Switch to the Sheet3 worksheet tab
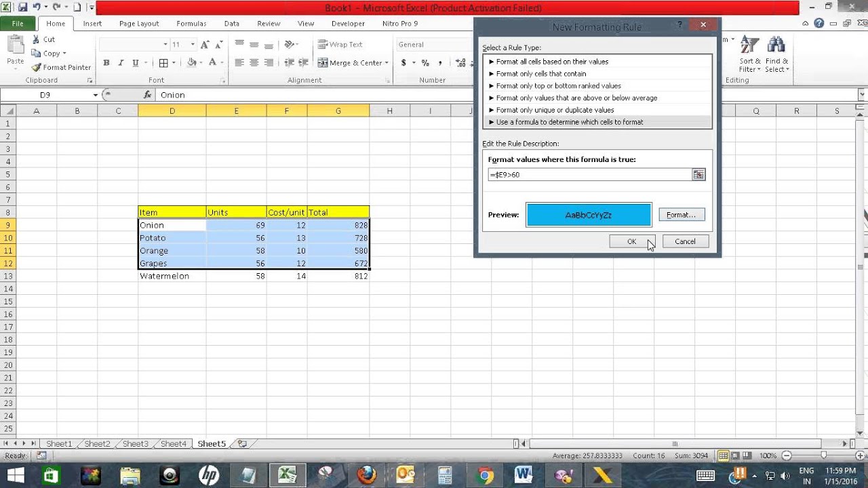Viewport: 868px width, 488px height. [135, 444]
